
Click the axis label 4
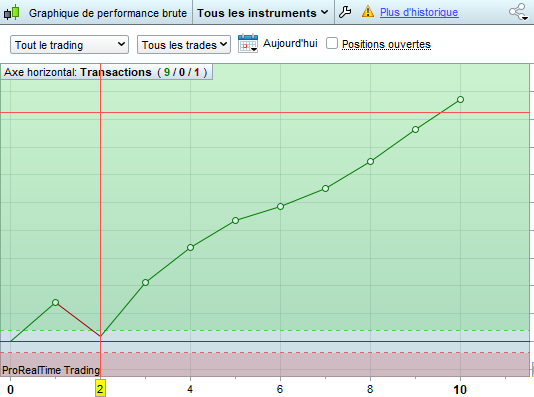coord(190,389)
